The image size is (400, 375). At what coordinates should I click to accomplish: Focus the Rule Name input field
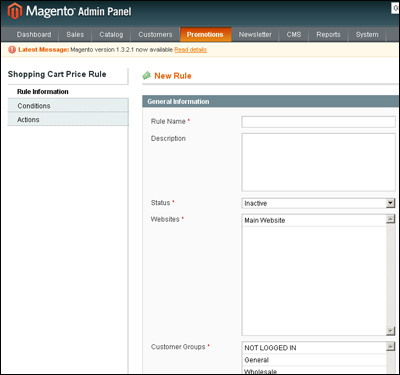coord(318,122)
